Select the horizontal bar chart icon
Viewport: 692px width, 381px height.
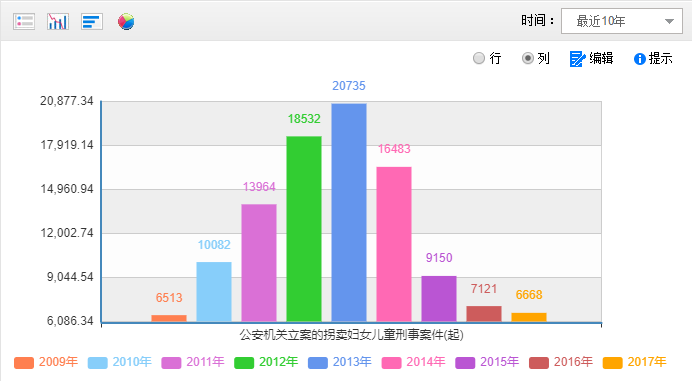[x=92, y=21]
